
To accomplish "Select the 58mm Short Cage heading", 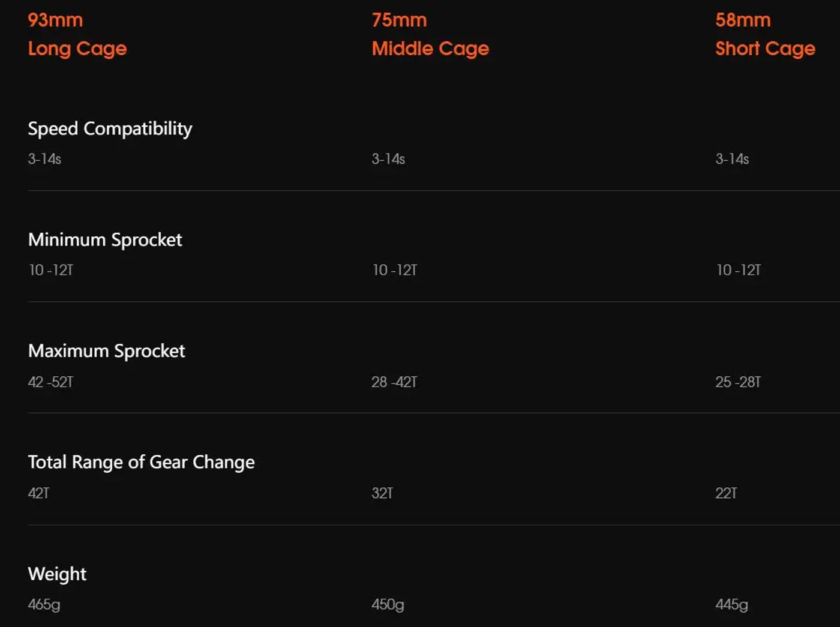I will tap(765, 34).
